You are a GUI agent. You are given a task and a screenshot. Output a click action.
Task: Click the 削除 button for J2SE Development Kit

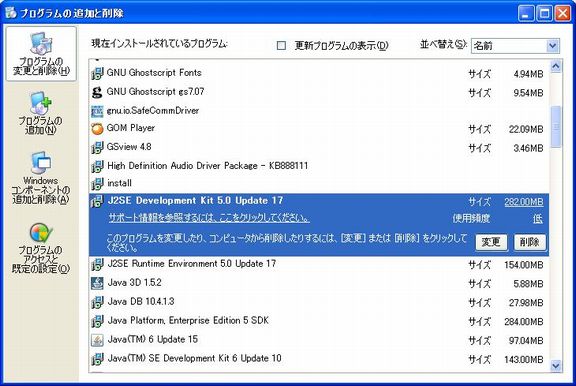pyautogui.click(x=529, y=242)
